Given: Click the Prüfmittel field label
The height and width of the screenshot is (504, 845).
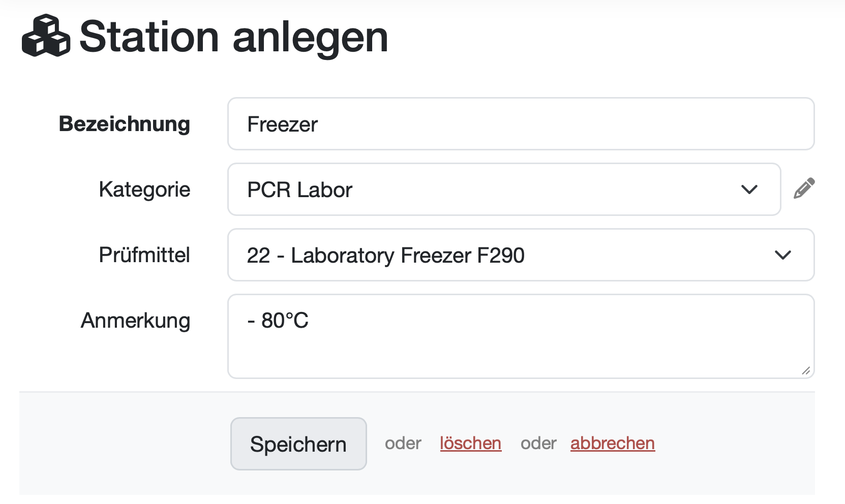Looking at the screenshot, I should (x=144, y=255).
